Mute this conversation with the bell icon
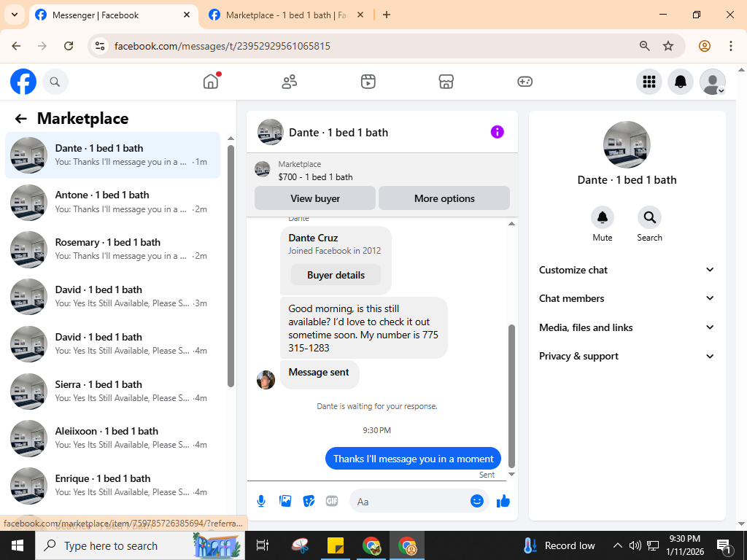Image resolution: width=747 pixels, height=560 pixels. click(602, 217)
